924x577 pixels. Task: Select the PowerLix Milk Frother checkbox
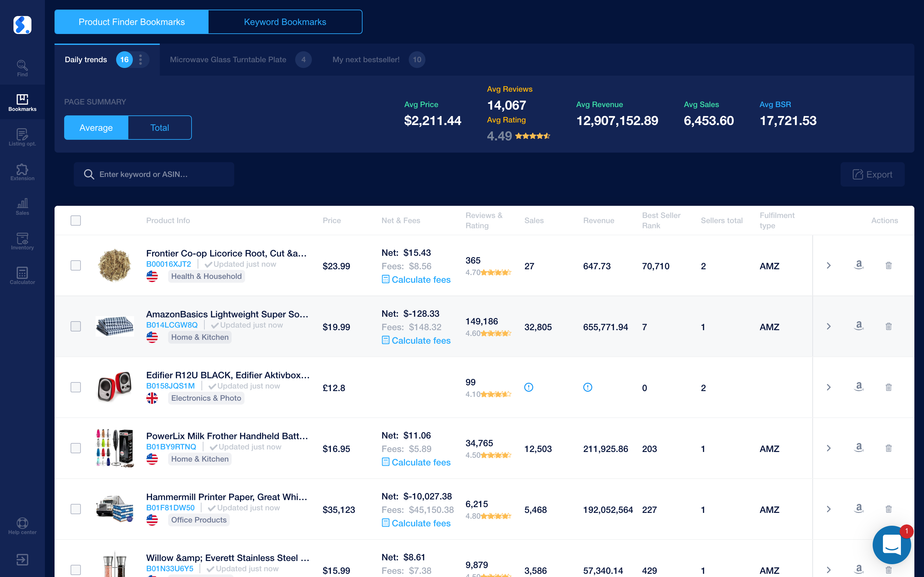tap(76, 448)
